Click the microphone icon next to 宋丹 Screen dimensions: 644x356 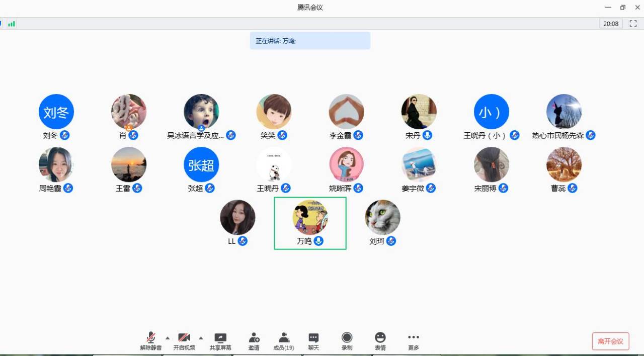(x=427, y=135)
